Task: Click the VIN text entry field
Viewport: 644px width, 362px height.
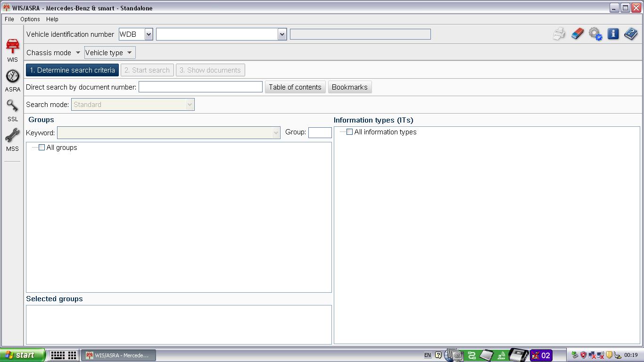Action: pyautogui.click(x=217, y=34)
